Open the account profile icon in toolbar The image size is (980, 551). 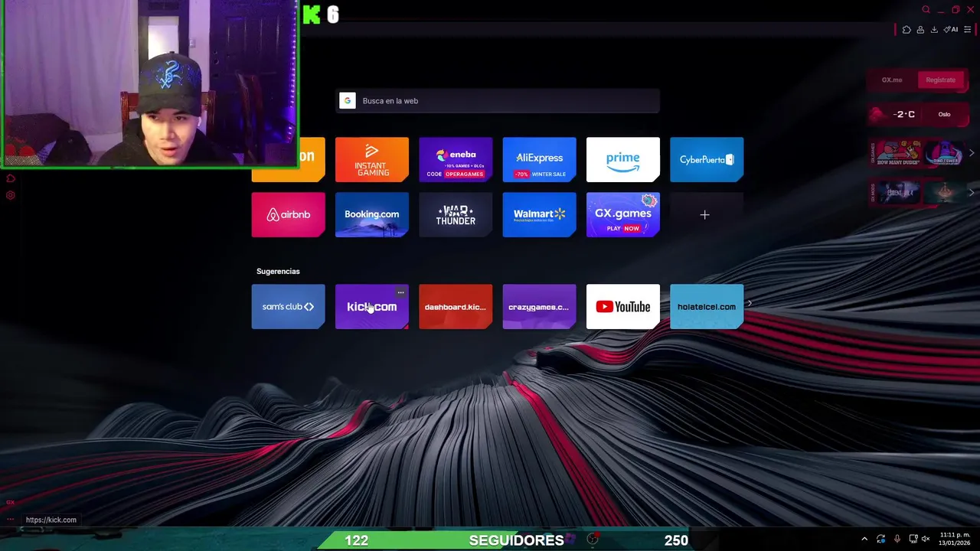[920, 30]
